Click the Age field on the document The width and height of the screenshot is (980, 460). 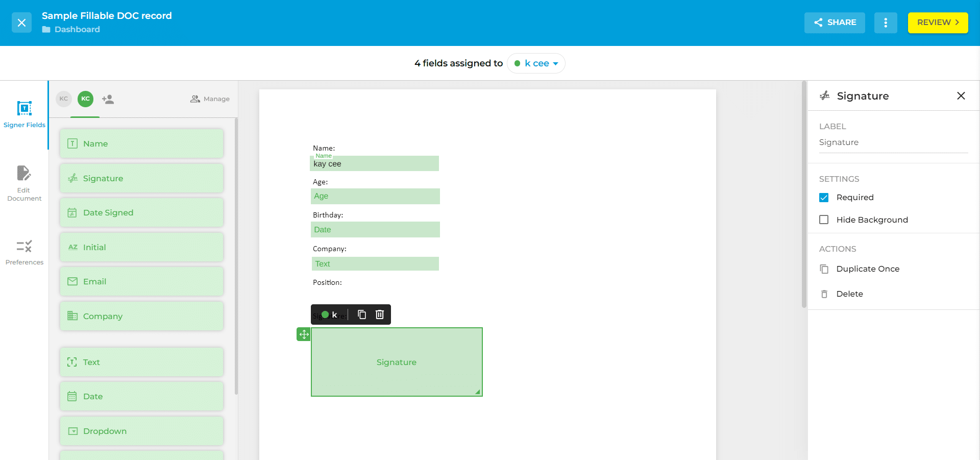pos(375,196)
